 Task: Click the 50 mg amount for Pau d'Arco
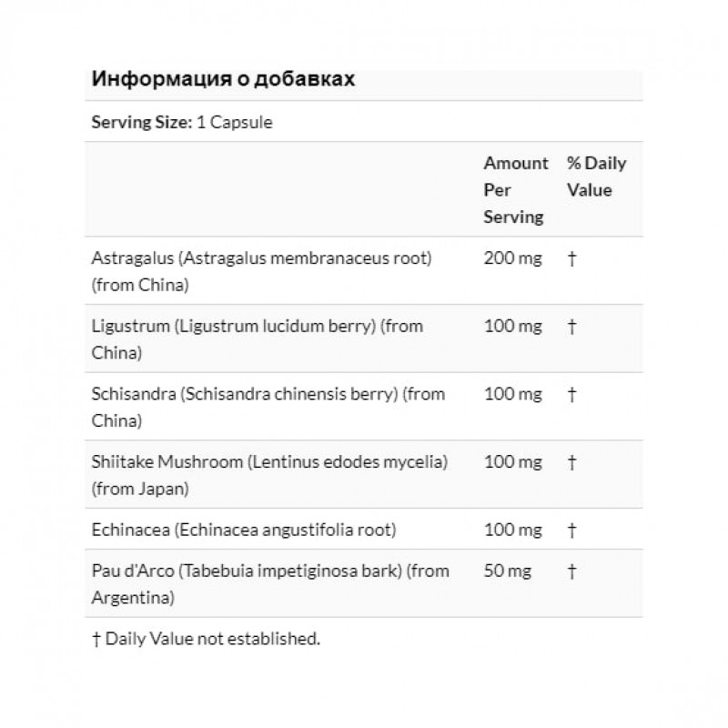tap(508, 572)
